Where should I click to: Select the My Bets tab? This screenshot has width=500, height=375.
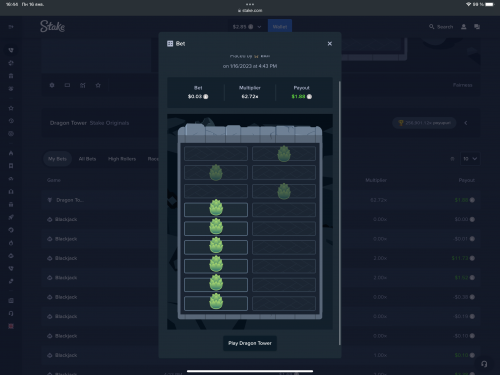(57, 159)
